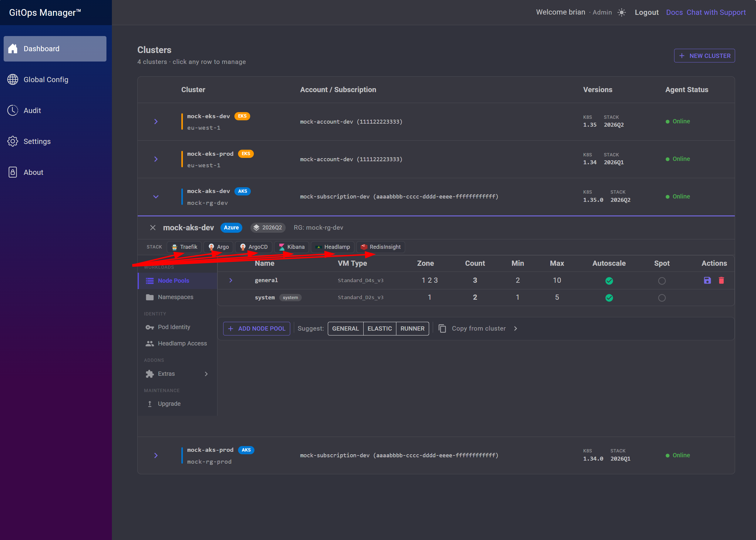This screenshot has width=756, height=540.
Task: Click the Settings gear icon
Action: (x=13, y=141)
